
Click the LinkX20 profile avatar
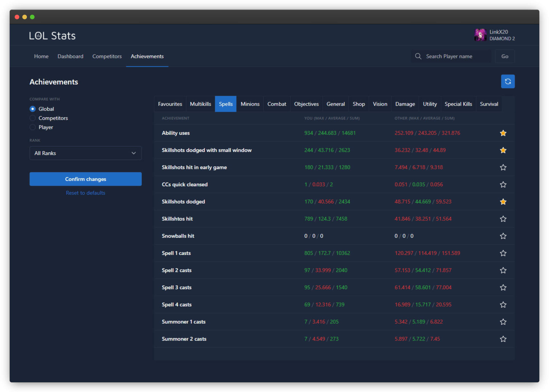480,35
